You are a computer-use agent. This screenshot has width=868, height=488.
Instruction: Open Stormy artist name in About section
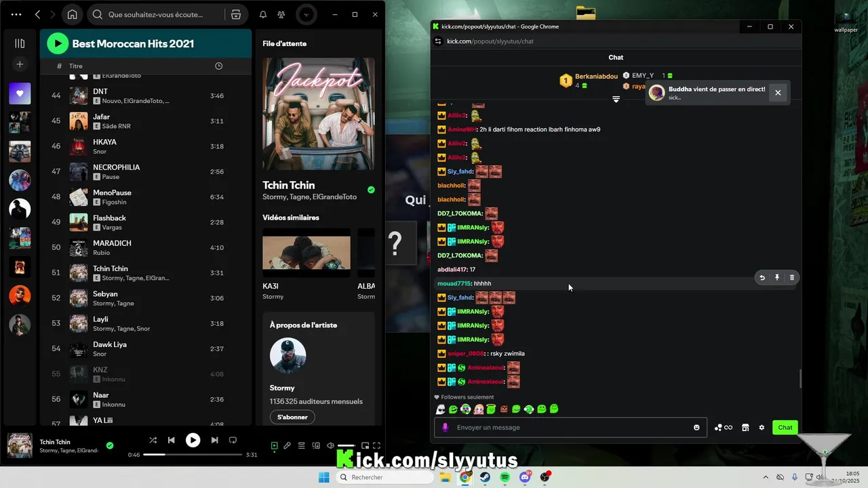[x=282, y=388]
